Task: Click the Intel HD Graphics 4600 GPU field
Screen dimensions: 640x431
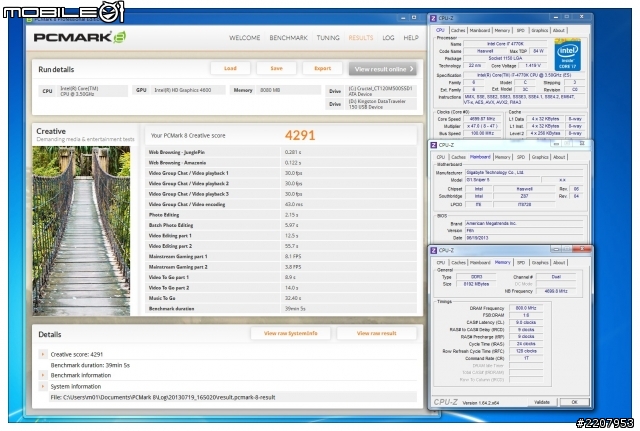Action: [188, 90]
